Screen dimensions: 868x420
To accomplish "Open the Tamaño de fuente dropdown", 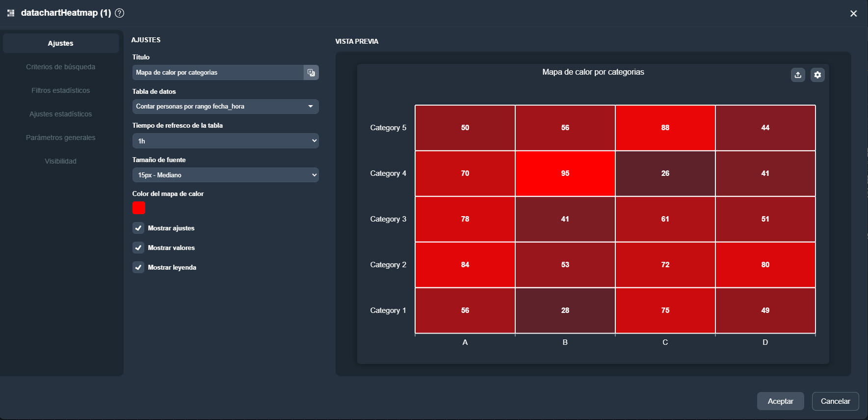I will pyautogui.click(x=225, y=175).
